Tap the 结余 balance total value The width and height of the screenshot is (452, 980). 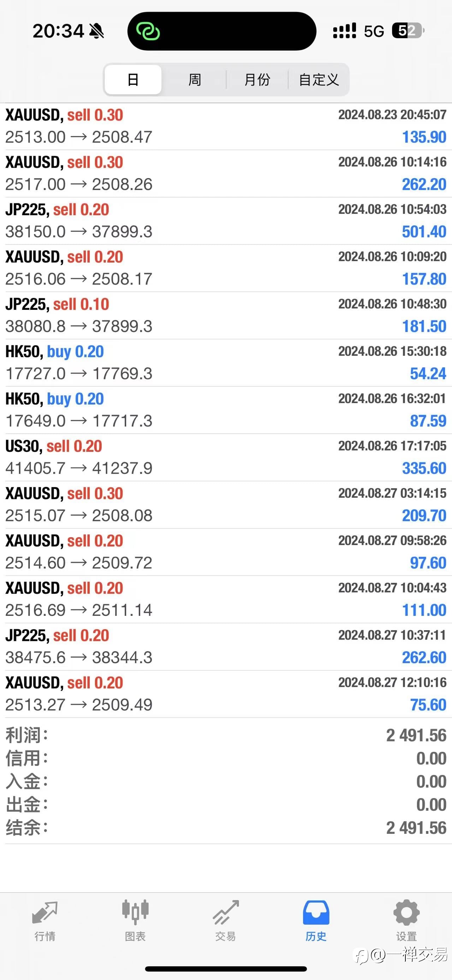(x=416, y=828)
